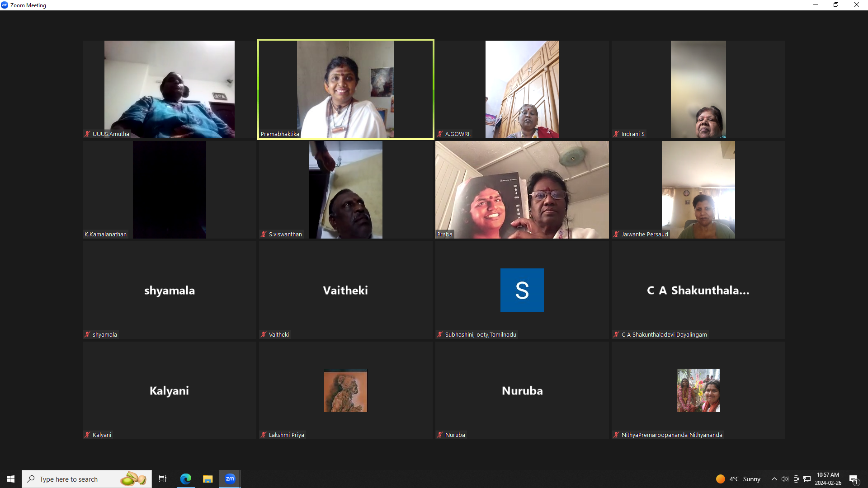Open the Zoom app on the taskbar

[x=230, y=479]
